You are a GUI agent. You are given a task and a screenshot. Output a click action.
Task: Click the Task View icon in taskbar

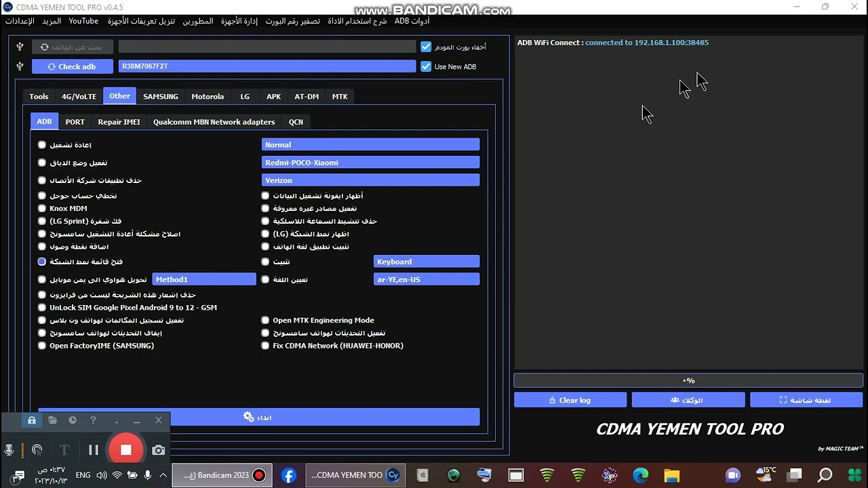[x=794, y=475]
